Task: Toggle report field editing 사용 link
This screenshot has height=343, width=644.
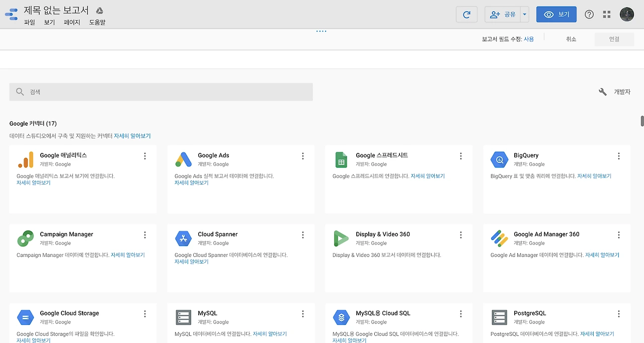Action: pos(529,39)
